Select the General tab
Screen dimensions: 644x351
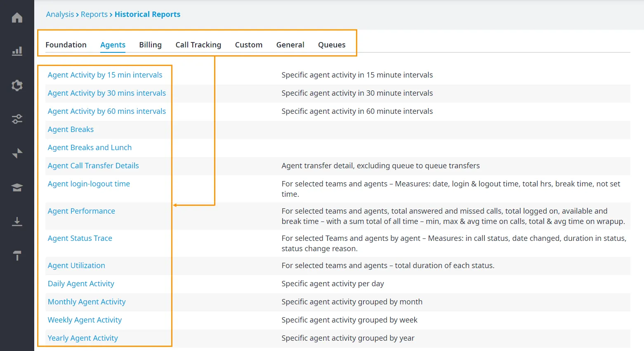click(290, 45)
